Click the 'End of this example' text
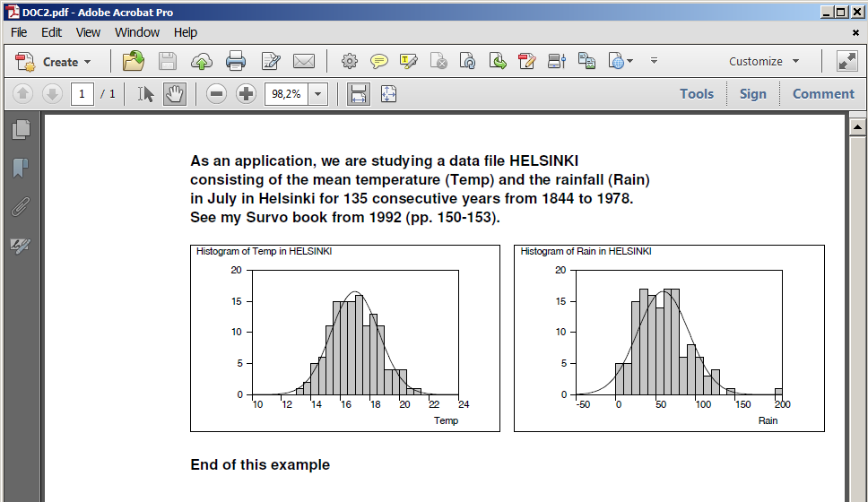Image resolution: width=868 pixels, height=502 pixels. (260, 465)
